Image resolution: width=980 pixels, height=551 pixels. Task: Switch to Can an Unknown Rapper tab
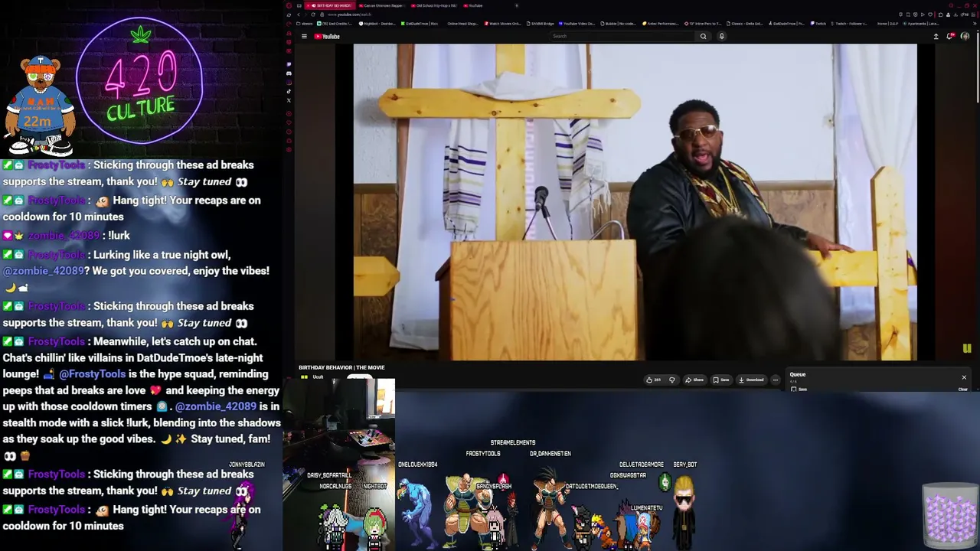click(382, 5)
